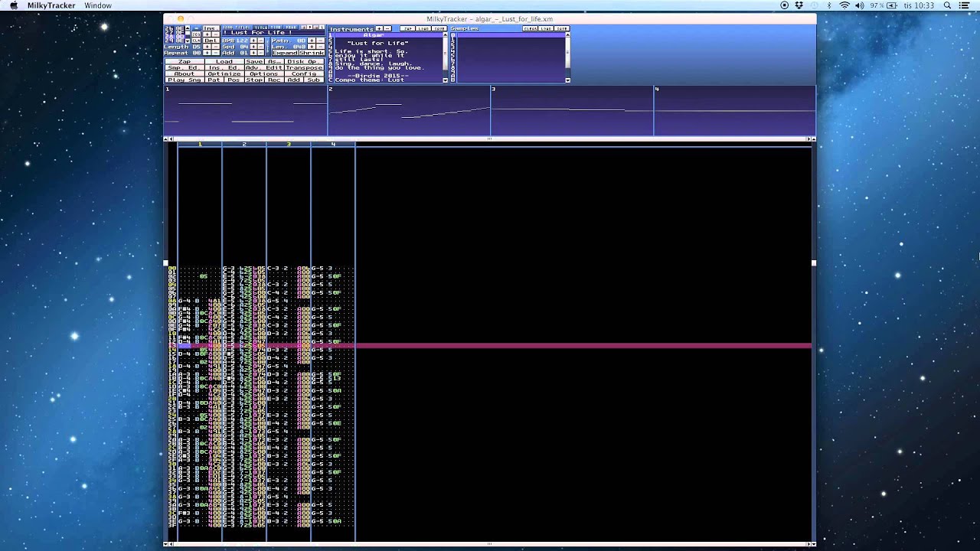
Task: Click the Shrink pattern button
Action: [x=311, y=53]
